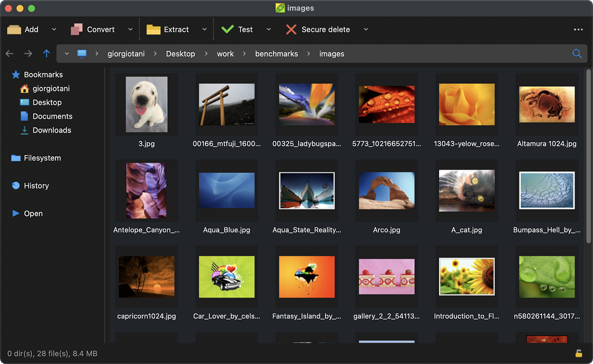Open the path bar chevron dropdown

(66, 53)
